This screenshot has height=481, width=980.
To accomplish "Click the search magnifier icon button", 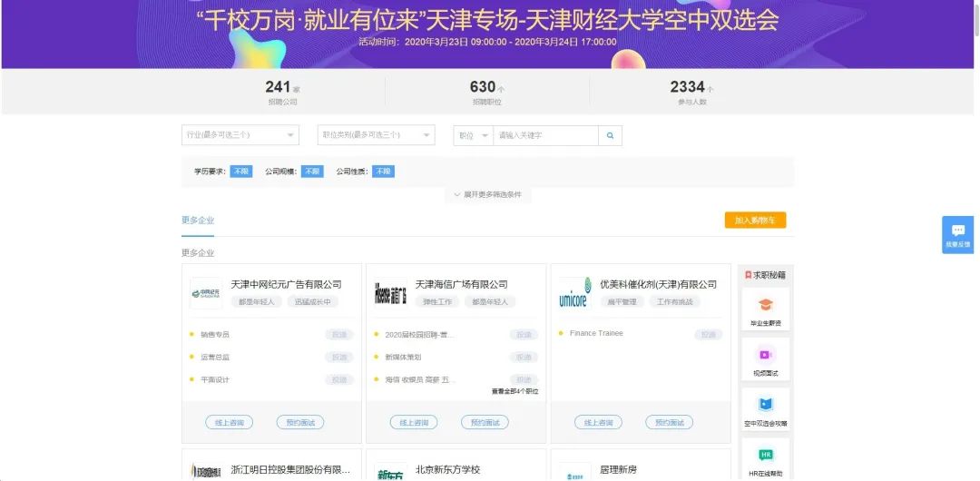I will [x=610, y=136].
